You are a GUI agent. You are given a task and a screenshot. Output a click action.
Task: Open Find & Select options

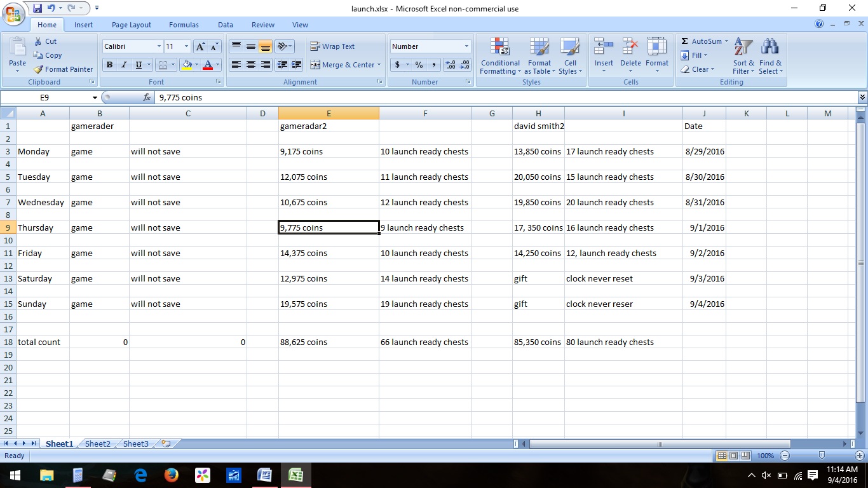coord(770,56)
